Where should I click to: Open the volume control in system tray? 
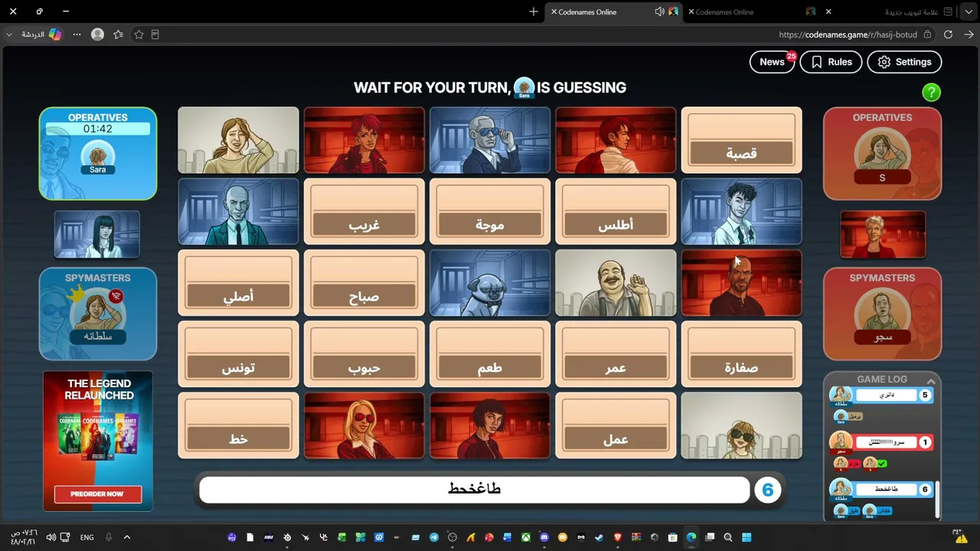[51, 537]
